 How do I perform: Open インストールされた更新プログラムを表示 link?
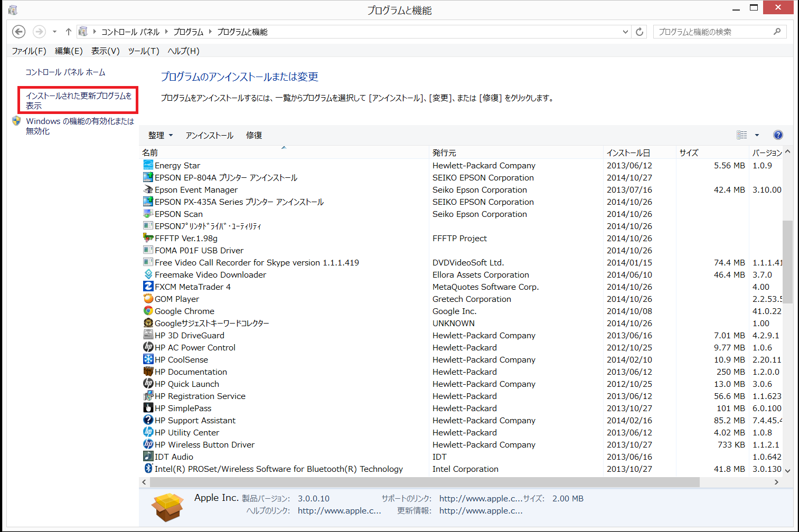tap(78, 100)
